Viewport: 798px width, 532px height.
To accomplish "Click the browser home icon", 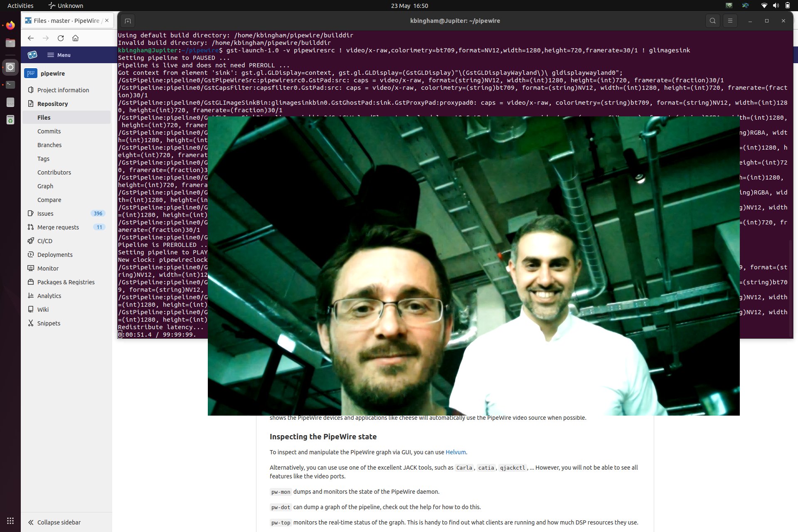I will point(75,38).
